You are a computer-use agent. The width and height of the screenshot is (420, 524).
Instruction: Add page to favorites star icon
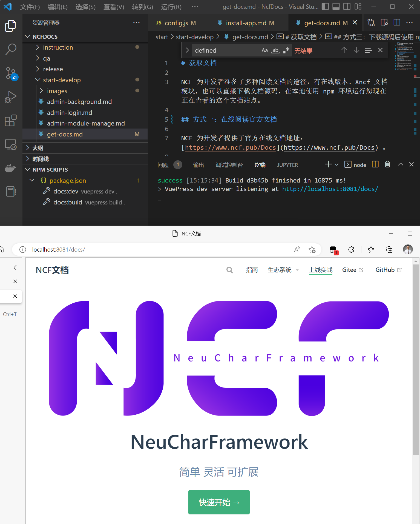(312, 250)
